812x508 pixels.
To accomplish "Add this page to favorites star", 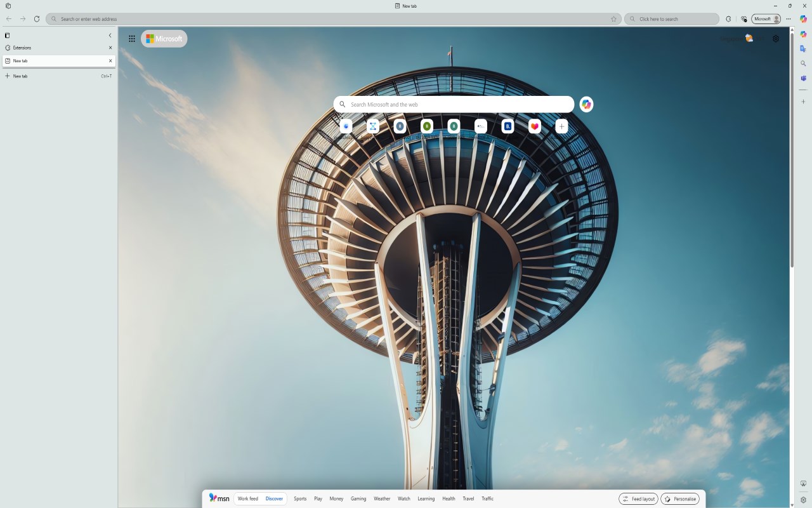I will click(613, 19).
